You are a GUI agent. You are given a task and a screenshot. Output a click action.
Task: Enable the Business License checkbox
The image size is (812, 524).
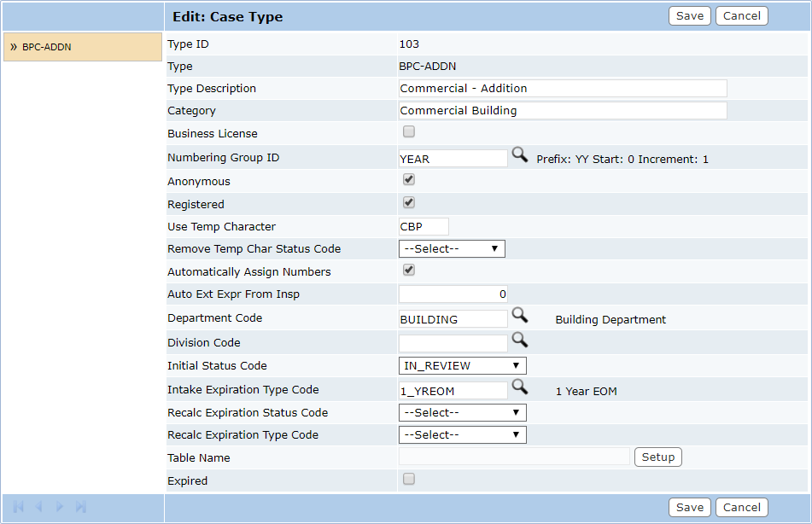[408, 131]
